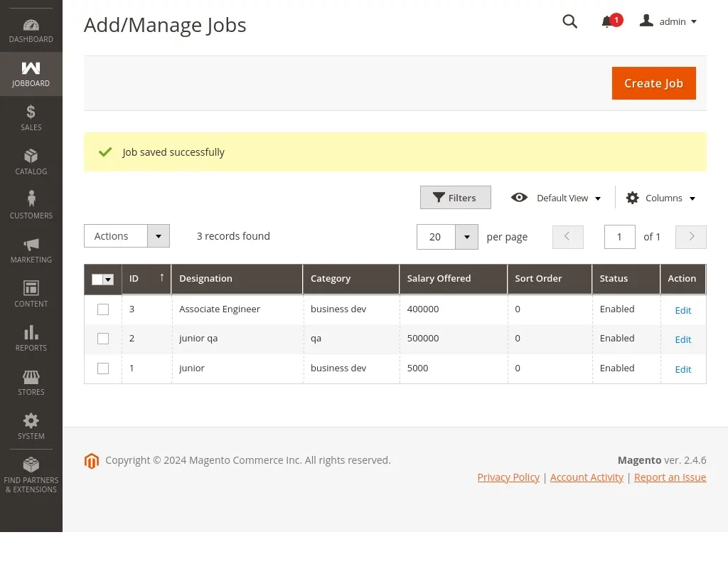Check the select-all checkbox in grid header
The height and width of the screenshot is (584, 728).
97,280
